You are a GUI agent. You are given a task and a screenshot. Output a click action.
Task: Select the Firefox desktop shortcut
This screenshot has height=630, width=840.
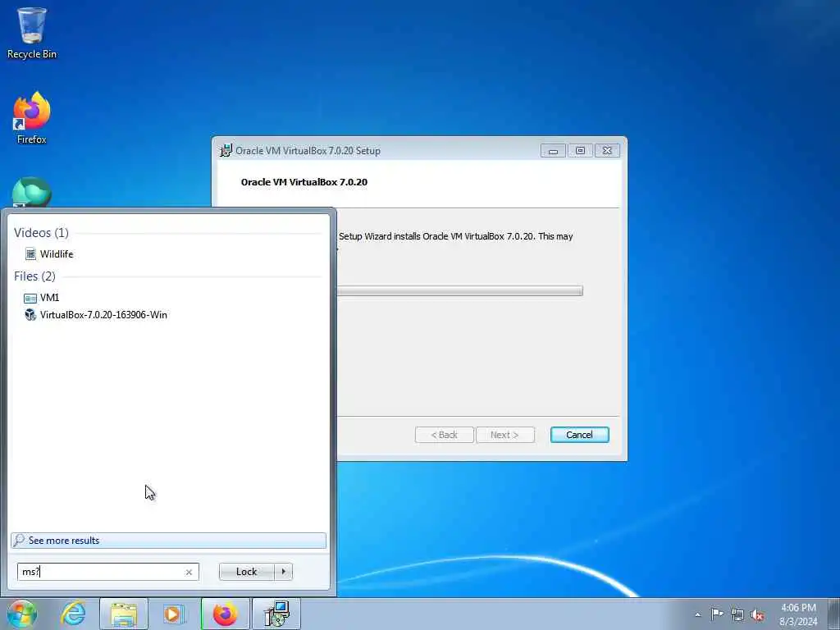pos(32,118)
